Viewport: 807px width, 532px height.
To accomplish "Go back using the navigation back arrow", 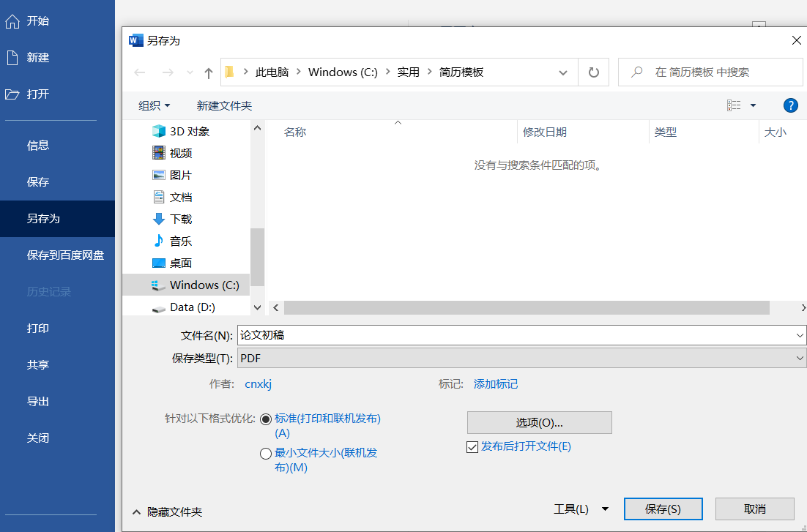I will pyautogui.click(x=140, y=72).
